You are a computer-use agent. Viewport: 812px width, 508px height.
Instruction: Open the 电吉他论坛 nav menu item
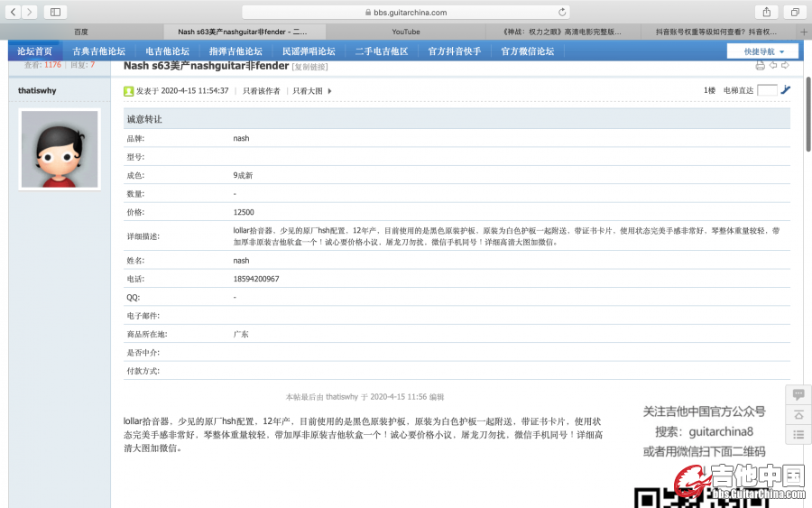(168, 51)
